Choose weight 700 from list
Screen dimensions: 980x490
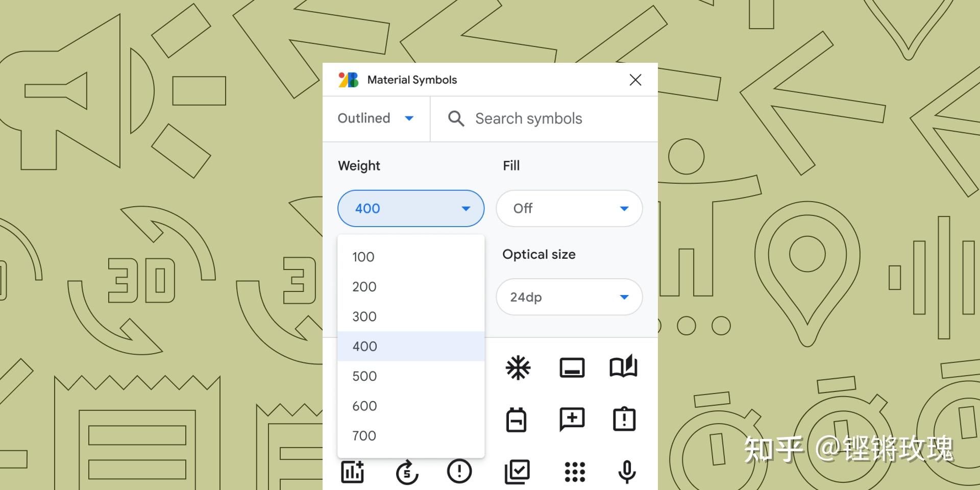point(411,435)
